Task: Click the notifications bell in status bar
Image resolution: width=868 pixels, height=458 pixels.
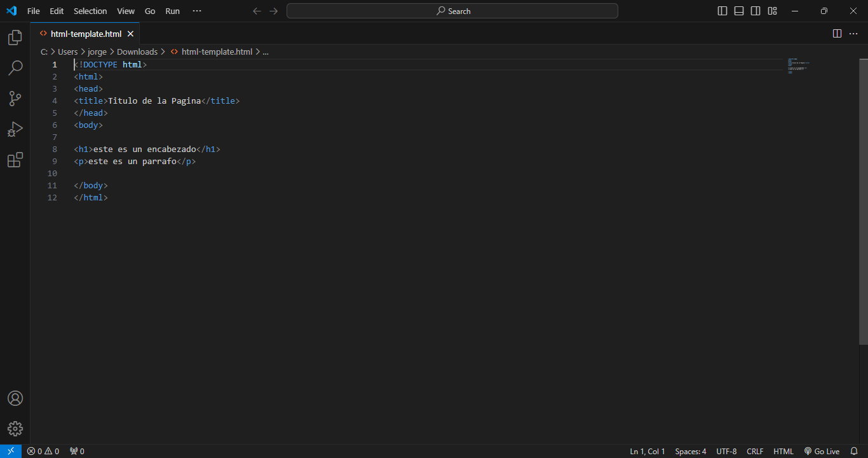Action: point(854,451)
